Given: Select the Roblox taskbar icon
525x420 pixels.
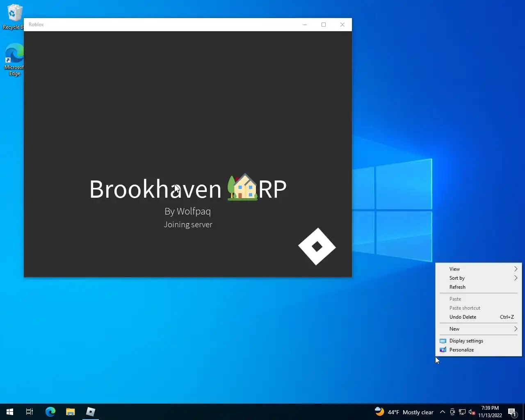Looking at the screenshot, I should [x=91, y=412].
